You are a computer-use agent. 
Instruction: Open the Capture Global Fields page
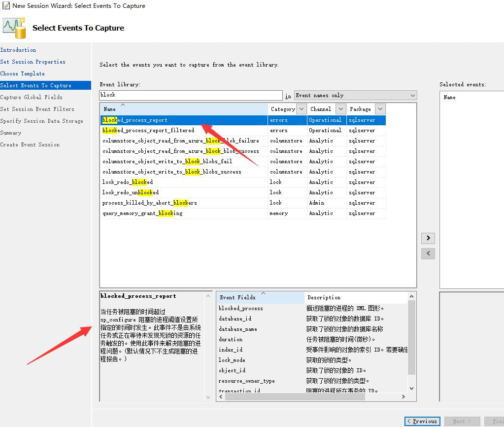coord(31,97)
